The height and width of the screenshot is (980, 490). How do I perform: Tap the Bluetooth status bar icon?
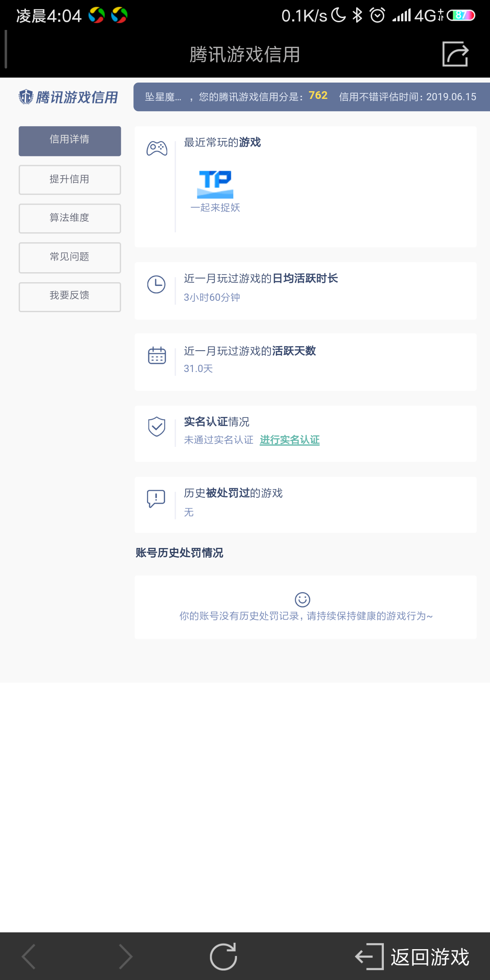tap(358, 15)
